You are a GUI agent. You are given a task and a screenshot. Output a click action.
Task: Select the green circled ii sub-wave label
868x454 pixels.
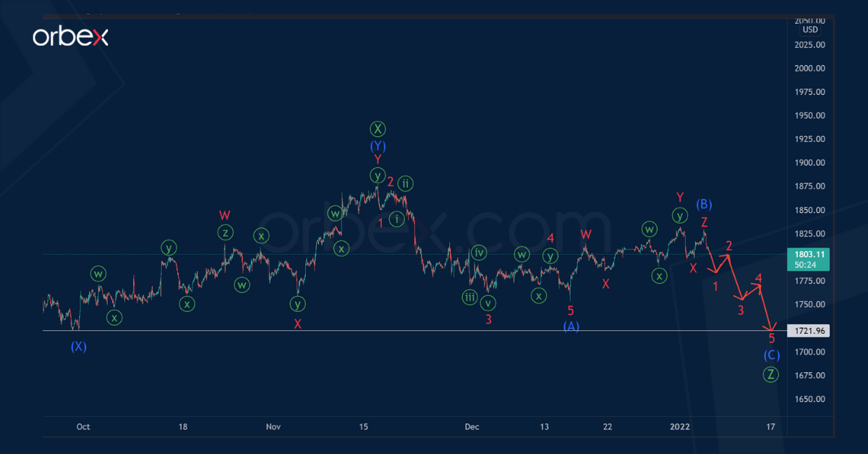tap(407, 182)
